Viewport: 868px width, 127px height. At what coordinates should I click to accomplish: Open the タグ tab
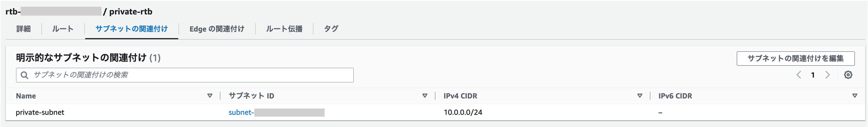point(331,29)
